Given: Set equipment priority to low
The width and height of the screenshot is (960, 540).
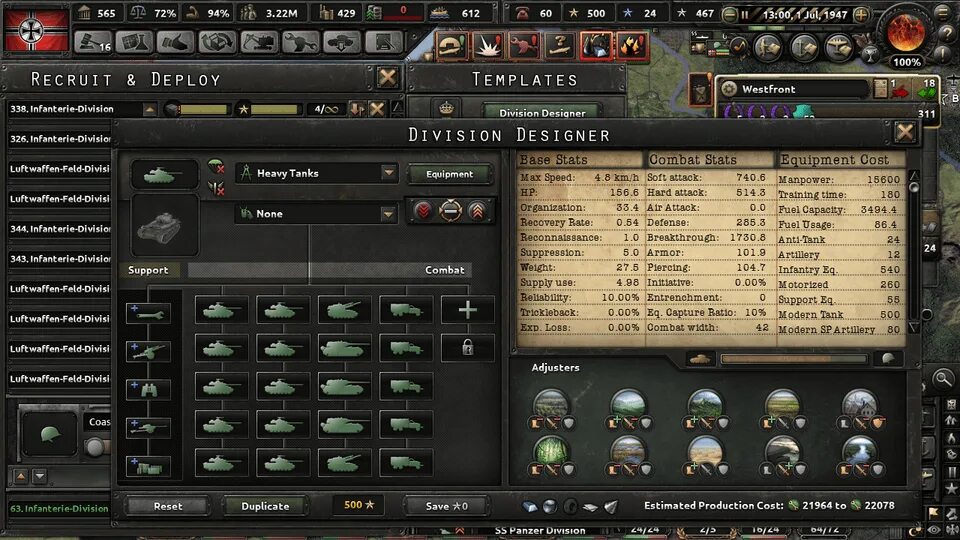Looking at the screenshot, I should pyautogui.click(x=422, y=211).
